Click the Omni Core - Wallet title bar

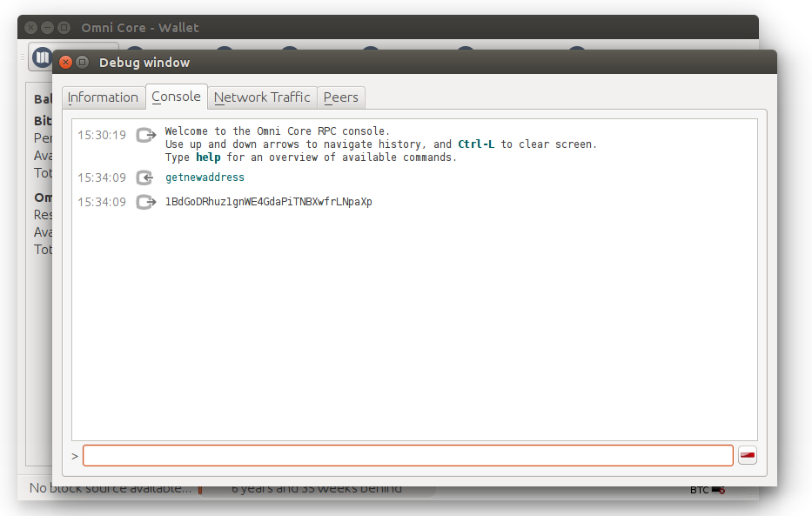[435, 27]
